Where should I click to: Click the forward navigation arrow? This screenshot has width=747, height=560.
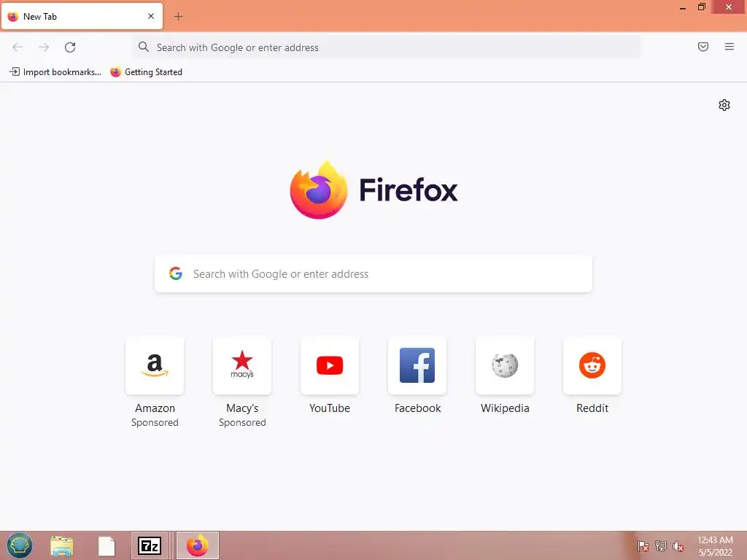[44, 47]
